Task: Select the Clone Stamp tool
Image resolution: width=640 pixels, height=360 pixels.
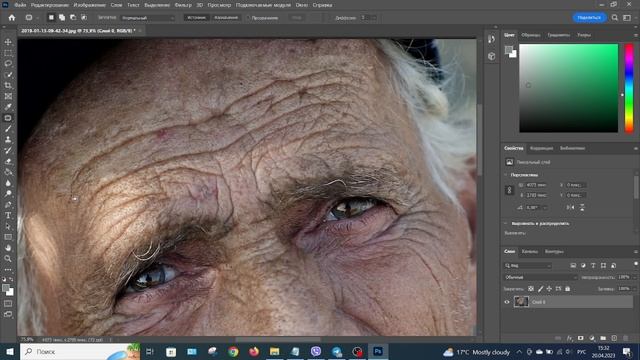Action: click(8, 140)
